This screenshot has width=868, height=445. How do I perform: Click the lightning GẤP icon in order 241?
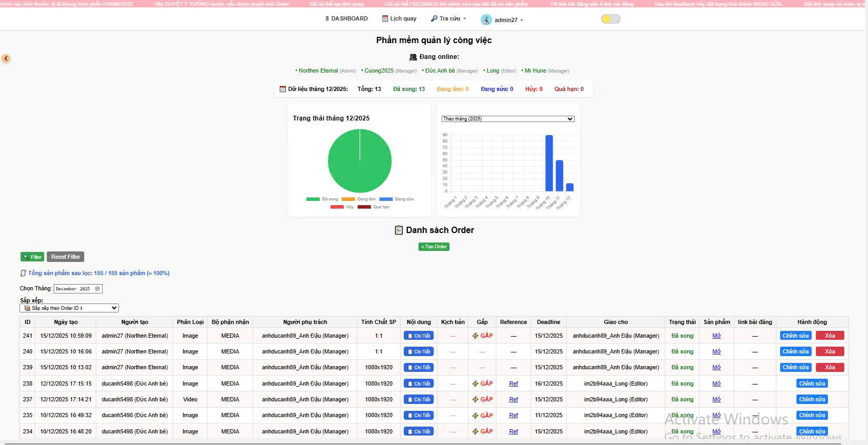click(475, 336)
